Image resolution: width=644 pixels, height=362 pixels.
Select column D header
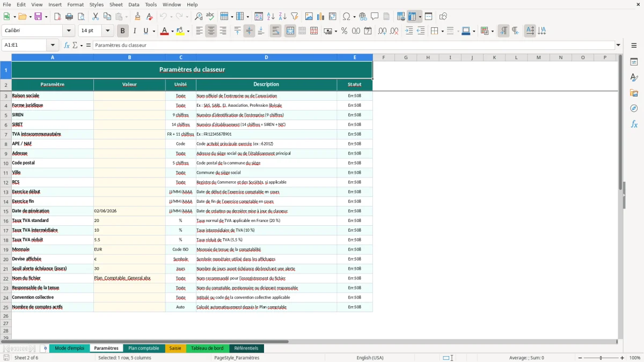coord(266,57)
